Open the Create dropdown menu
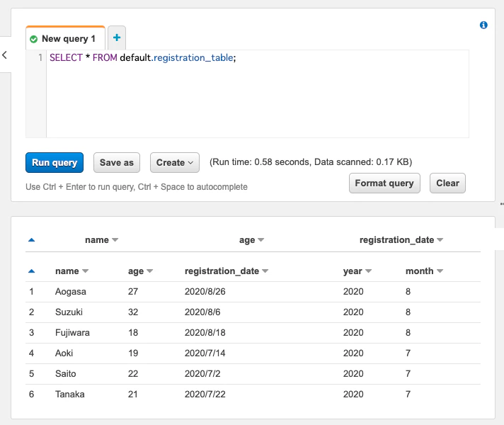Viewport: 504px width, 425px height. 175,162
